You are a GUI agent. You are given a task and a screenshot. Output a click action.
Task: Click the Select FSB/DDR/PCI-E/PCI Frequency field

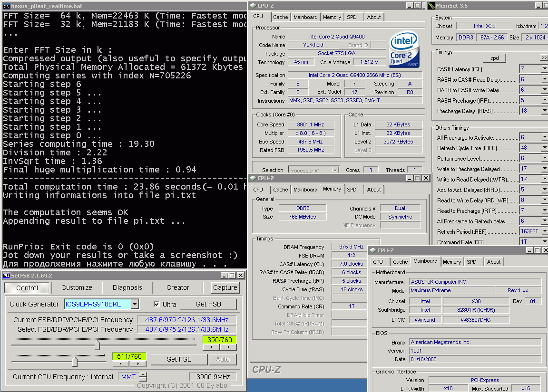tap(186, 329)
